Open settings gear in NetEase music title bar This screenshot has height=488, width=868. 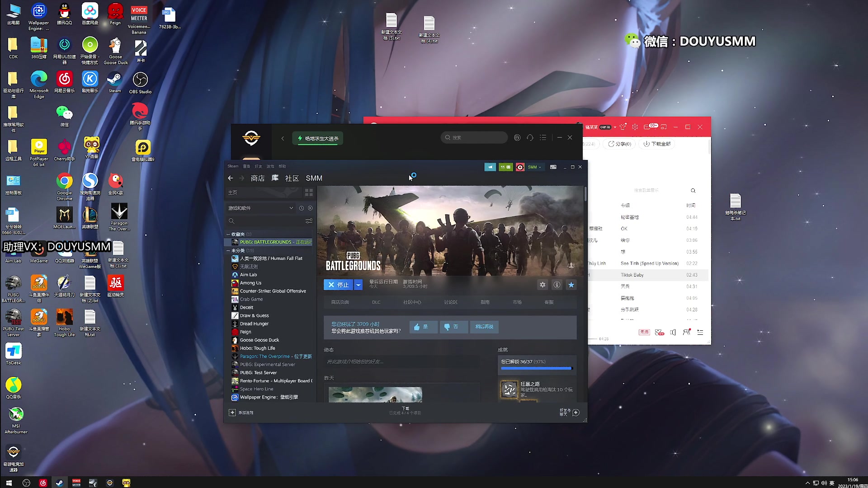click(635, 127)
